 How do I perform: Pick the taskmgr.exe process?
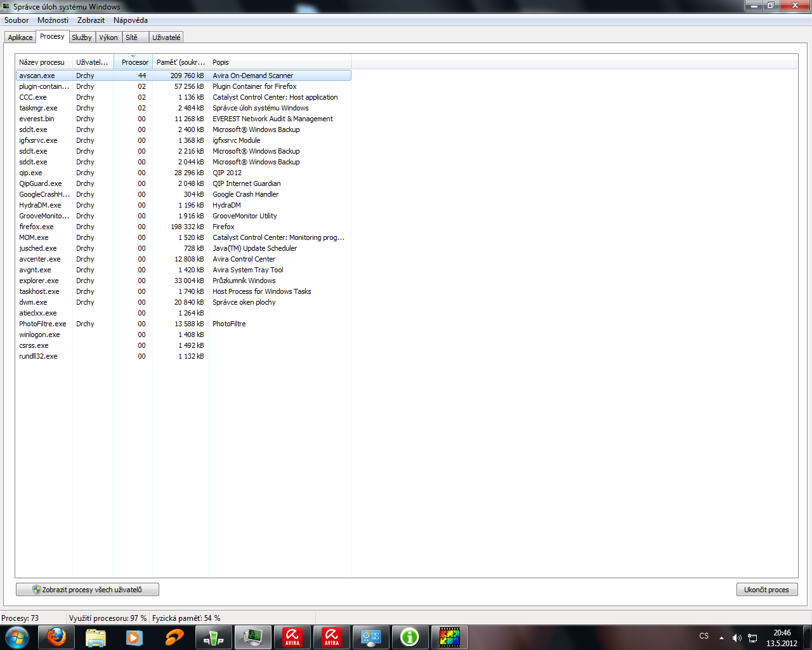pos(183,108)
